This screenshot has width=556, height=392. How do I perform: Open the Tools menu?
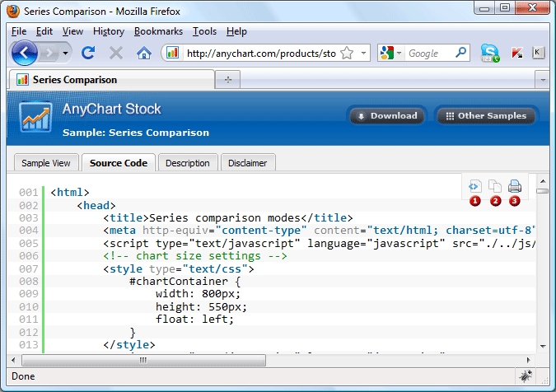click(x=204, y=31)
